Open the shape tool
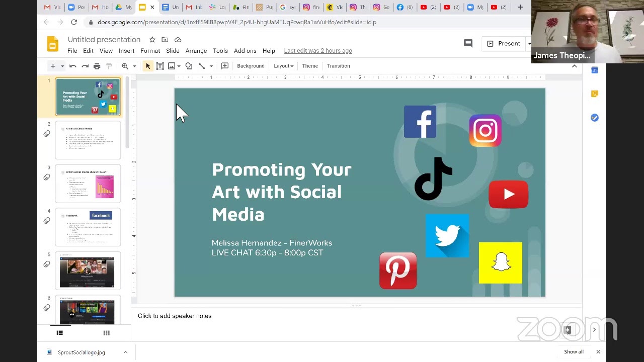Screen dimensions: 644x362 pyautogui.click(x=189, y=66)
